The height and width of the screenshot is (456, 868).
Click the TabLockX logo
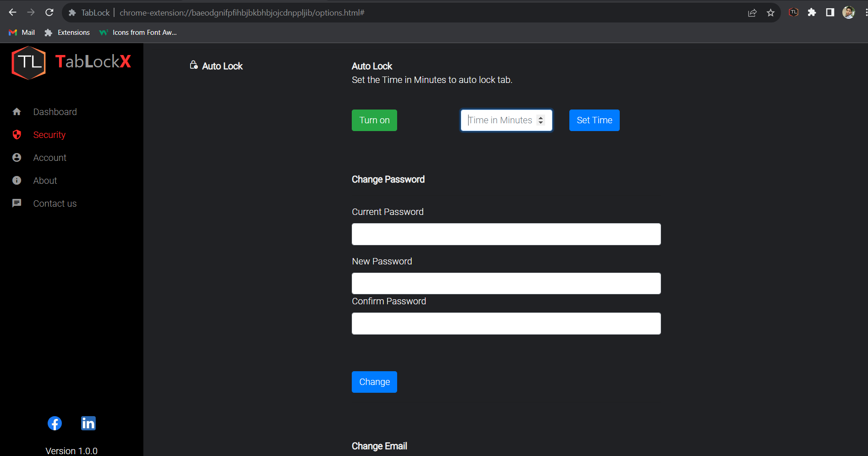71,63
